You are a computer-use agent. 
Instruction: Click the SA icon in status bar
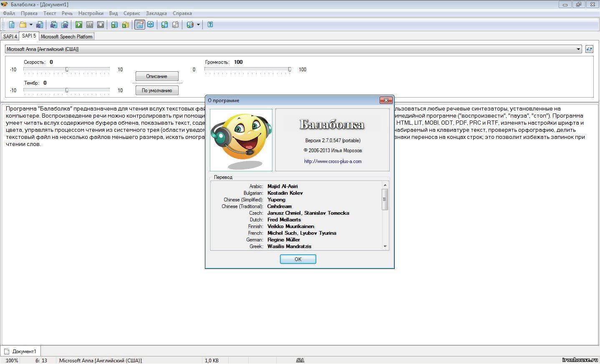[x=300, y=360]
